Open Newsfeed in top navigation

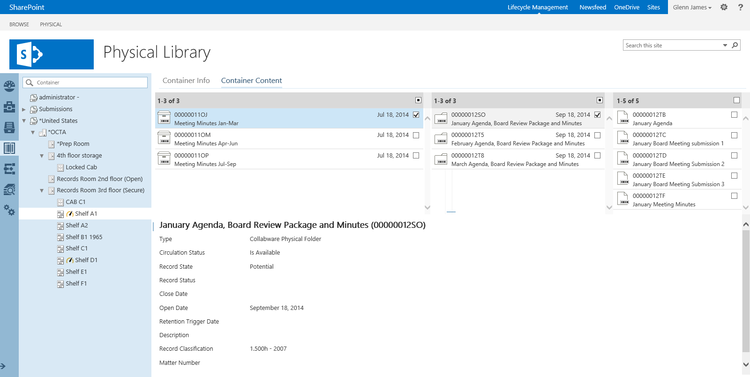coord(593,7)
